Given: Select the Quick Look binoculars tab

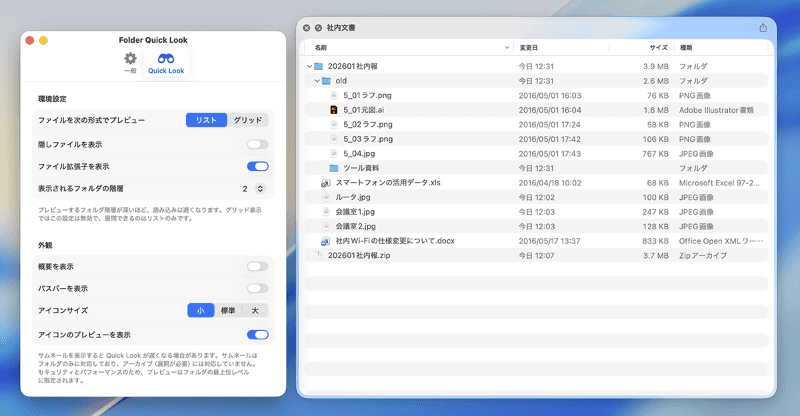Looking at the screenshot, I should [166, 63].
